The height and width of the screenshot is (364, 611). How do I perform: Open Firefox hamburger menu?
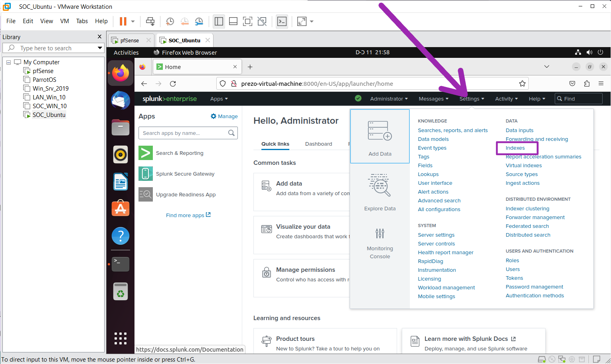(x=601, y=83)
